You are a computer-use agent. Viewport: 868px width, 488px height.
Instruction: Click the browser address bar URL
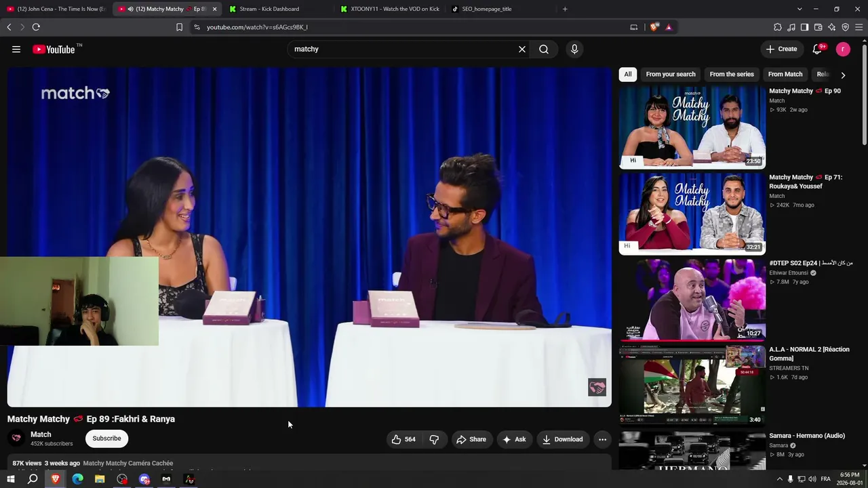257,27
